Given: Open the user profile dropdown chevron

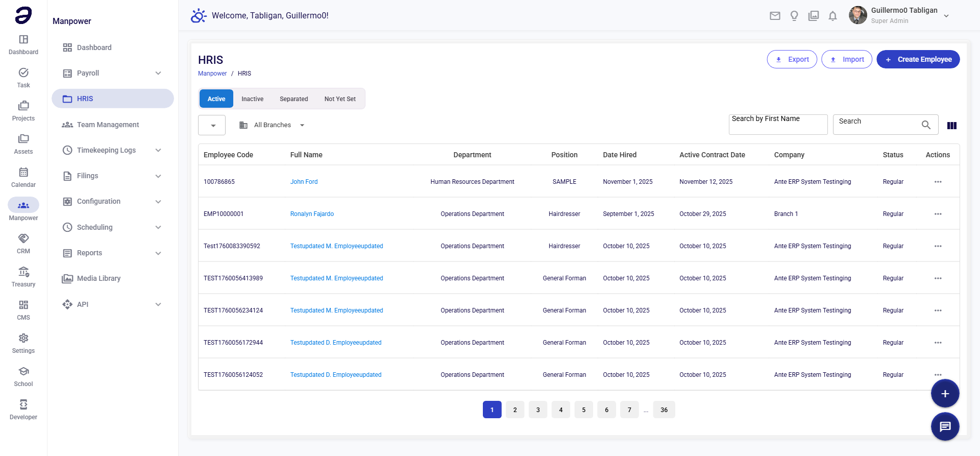Looking at the screenshot, I should point(946,16).
